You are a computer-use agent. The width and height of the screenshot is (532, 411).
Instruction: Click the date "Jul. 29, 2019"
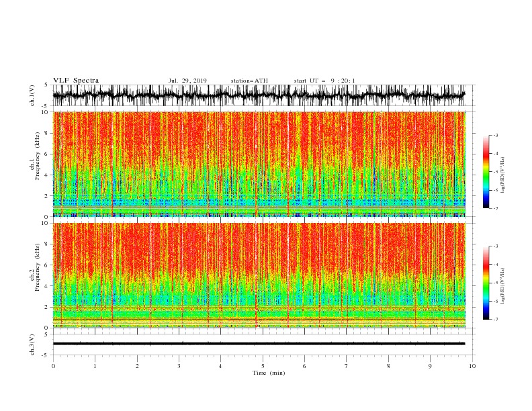(187, 81)
